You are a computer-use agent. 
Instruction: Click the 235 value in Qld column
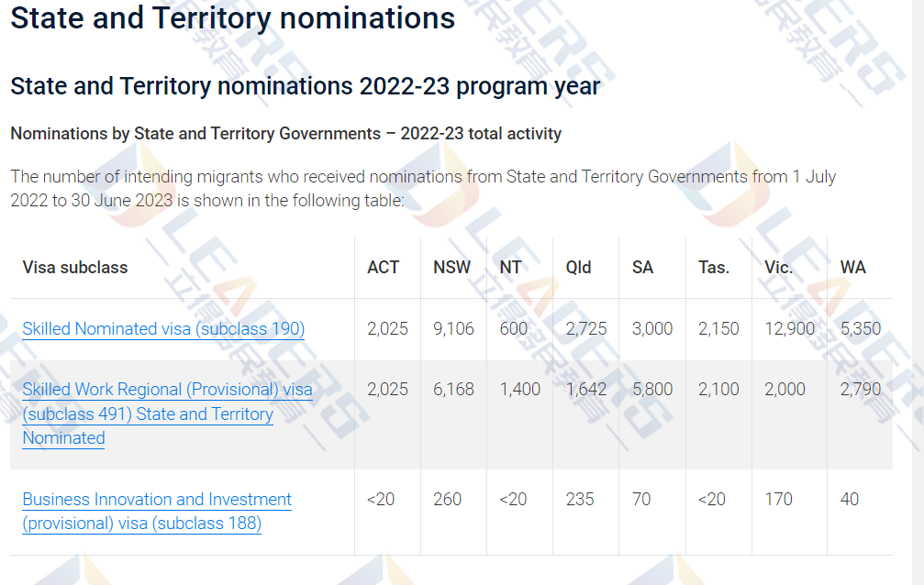tap(580, 500)
